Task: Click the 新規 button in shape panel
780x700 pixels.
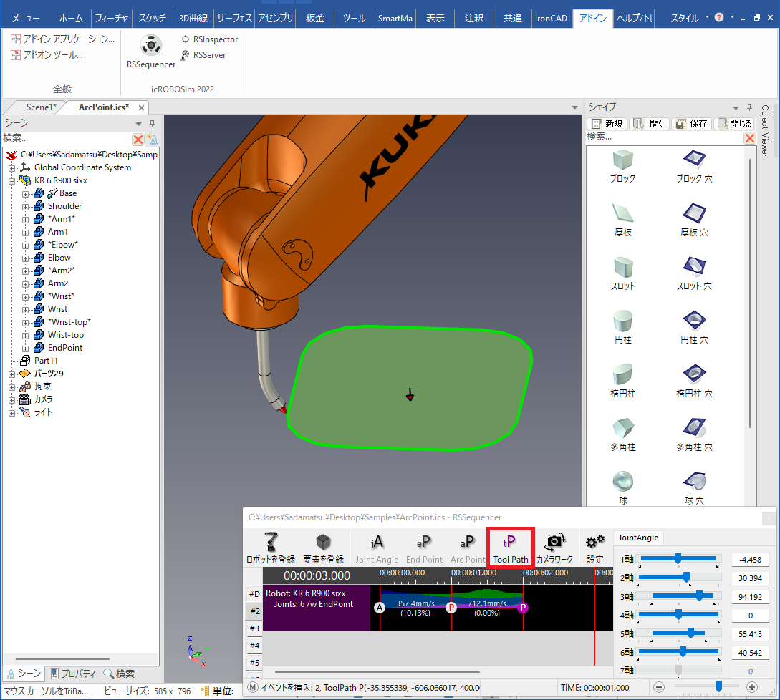Action: pos(607,124)
